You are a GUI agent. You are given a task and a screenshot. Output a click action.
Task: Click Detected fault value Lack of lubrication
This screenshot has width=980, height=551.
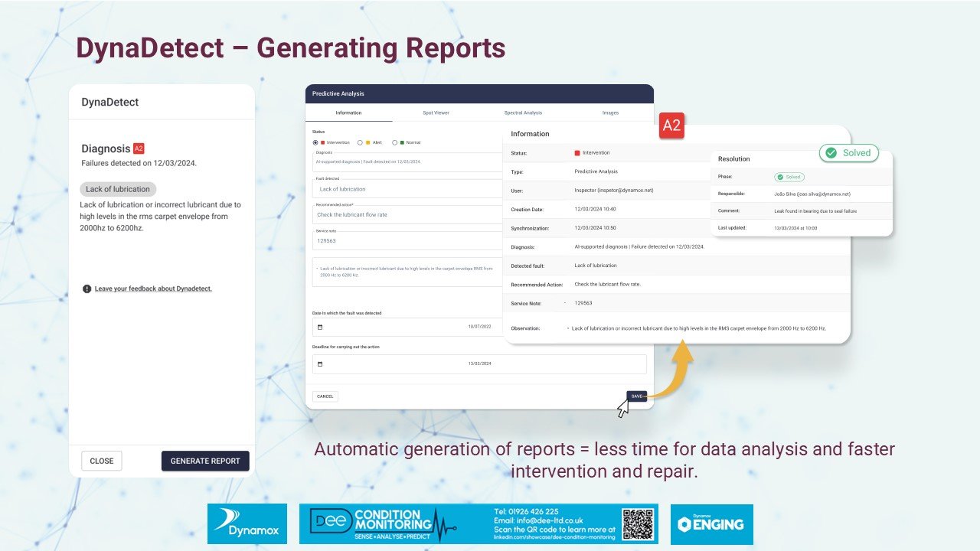(596, 266)
